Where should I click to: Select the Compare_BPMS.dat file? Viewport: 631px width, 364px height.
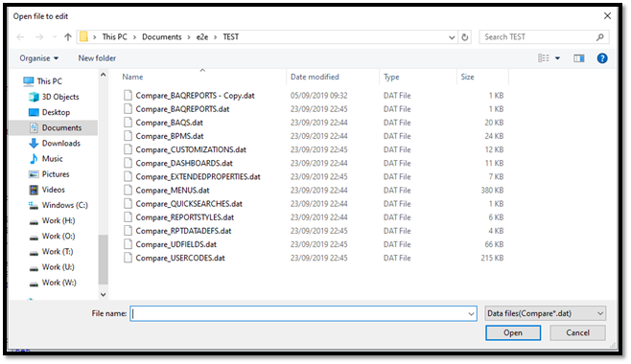[170, 136]
